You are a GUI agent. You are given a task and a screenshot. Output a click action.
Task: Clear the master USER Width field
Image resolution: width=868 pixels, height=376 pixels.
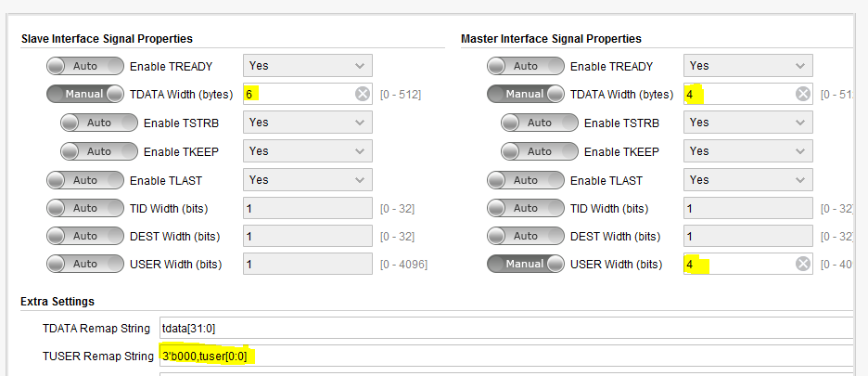click(x=803, y=264)
